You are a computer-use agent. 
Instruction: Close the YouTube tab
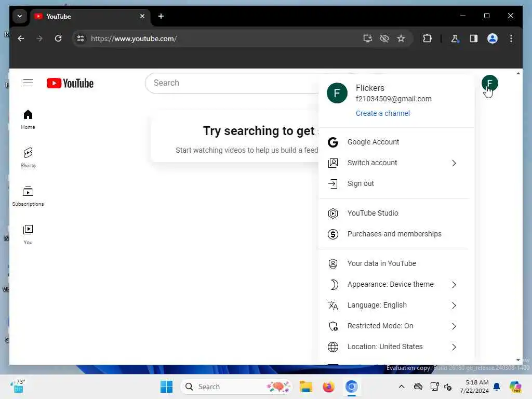click(142, 16)
